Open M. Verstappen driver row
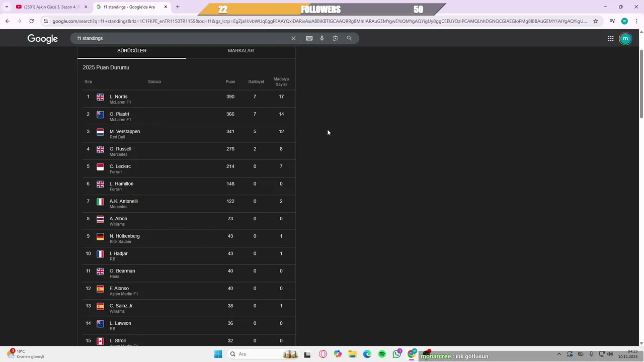 tap(189, 134)
